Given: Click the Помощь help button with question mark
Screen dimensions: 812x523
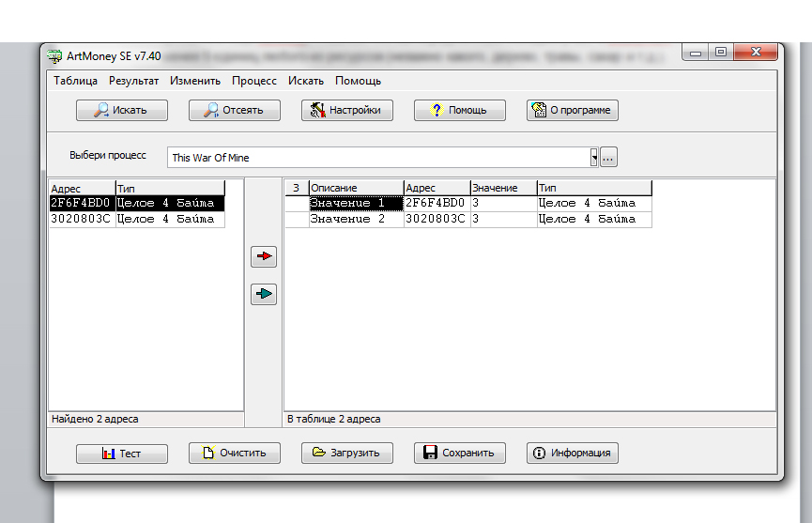Looking at the screenshot, I should (460, 110).
